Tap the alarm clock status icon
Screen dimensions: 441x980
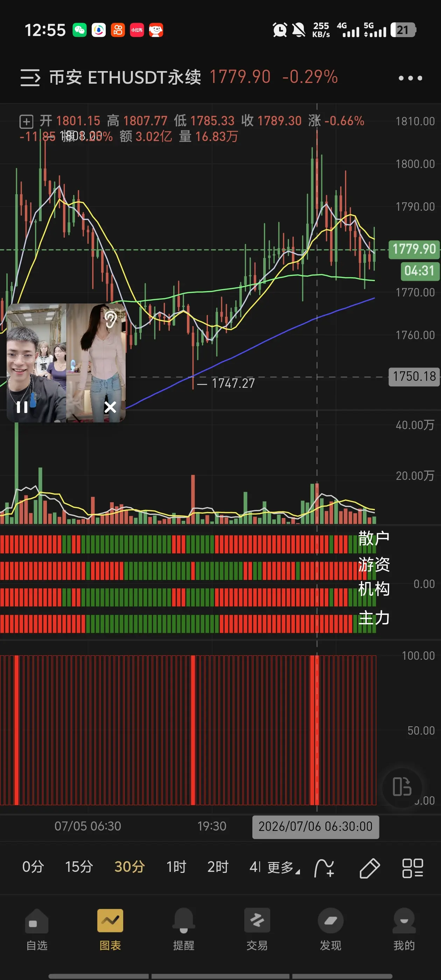point(280,30)
